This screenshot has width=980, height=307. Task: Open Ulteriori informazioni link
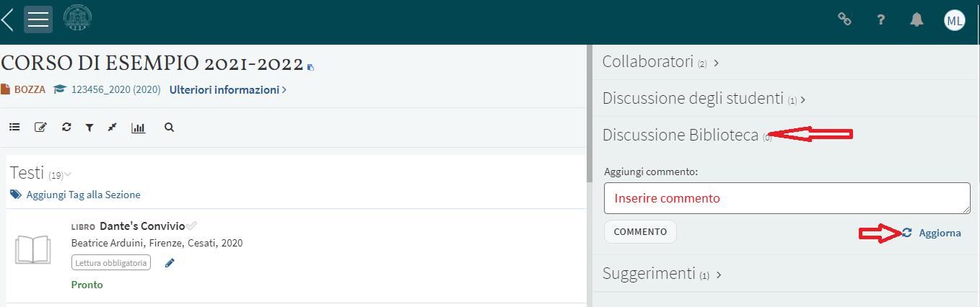tap(227, 90)
